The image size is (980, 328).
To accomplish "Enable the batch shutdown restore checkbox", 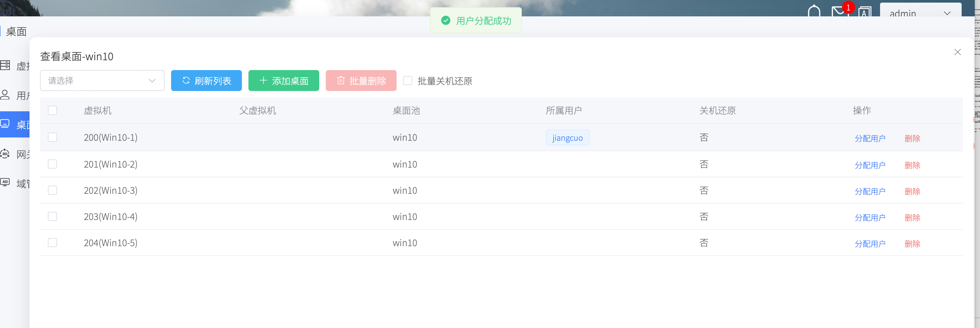I will [x=407, y=81].
